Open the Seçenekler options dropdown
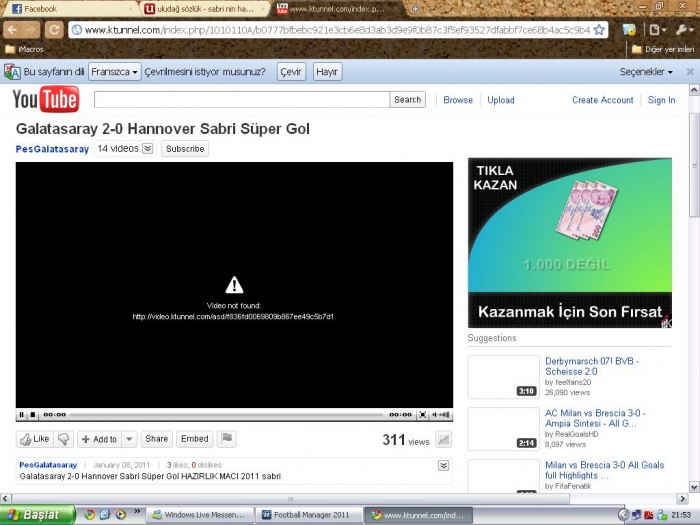 [x=646, y=71]
